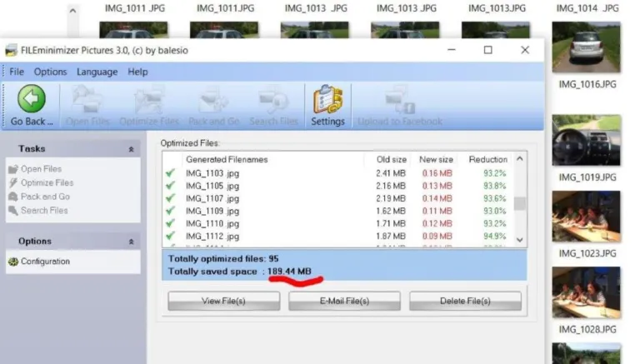Click the 0.16 MB new size value
Image resolution: width=635 pixels, height=364 pixels.
click(437, 173)
